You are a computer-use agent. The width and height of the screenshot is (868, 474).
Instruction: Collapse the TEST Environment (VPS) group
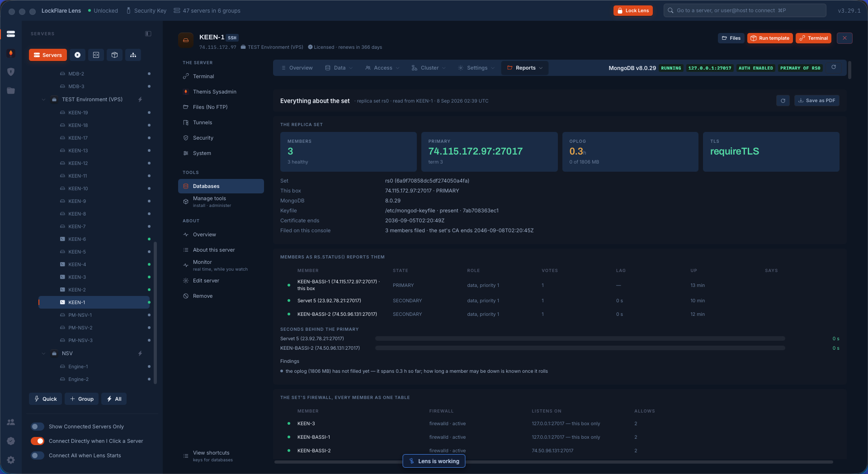pos(44,99)
